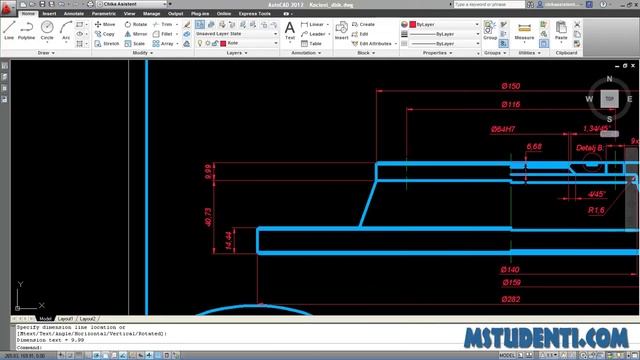The height and width of the screenshot is (360, 640).
Task: Activate the Trim command
Action: click(x=163, y=24)
